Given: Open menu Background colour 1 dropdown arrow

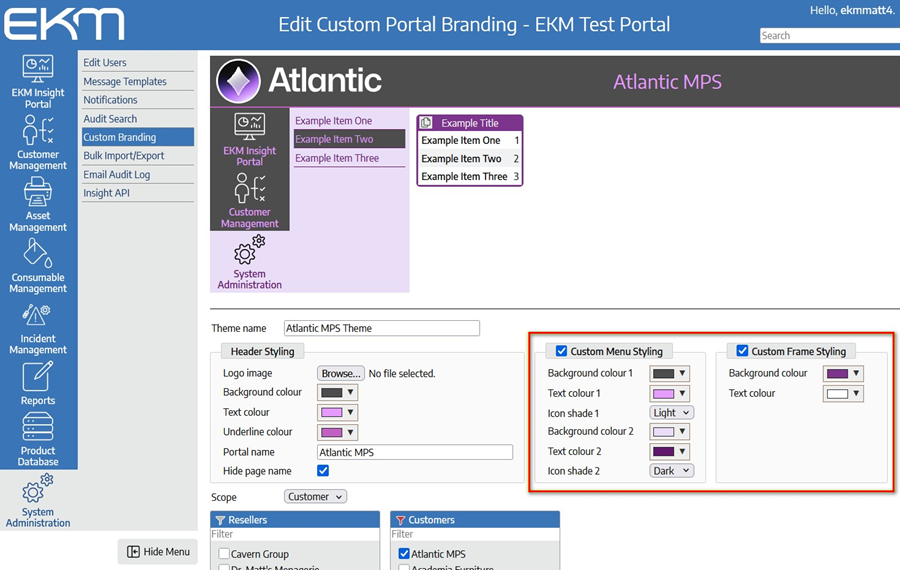Looking at the screenshot, I should coord(682,373).
